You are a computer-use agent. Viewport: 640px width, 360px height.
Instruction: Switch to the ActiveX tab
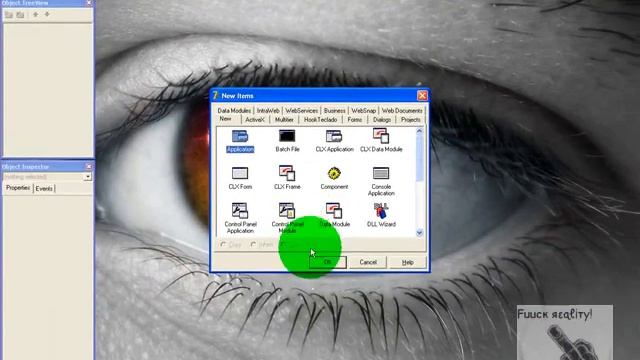(x=255, y=120)
